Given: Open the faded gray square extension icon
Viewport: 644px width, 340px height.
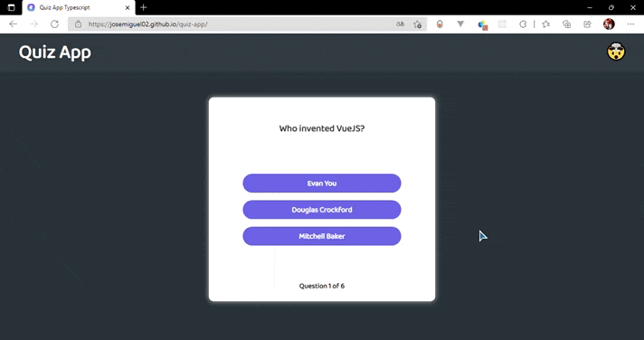Looking at the screenshot, I should tap(502, 24).
